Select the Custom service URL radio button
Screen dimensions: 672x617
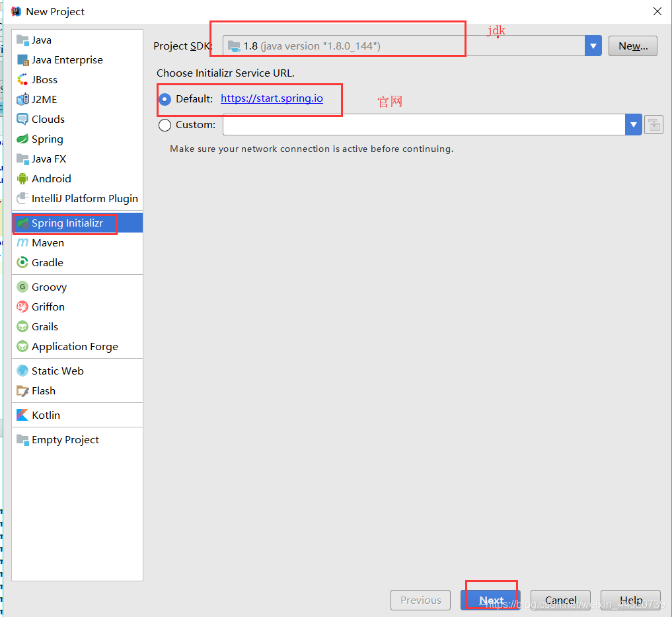(165, 125)
